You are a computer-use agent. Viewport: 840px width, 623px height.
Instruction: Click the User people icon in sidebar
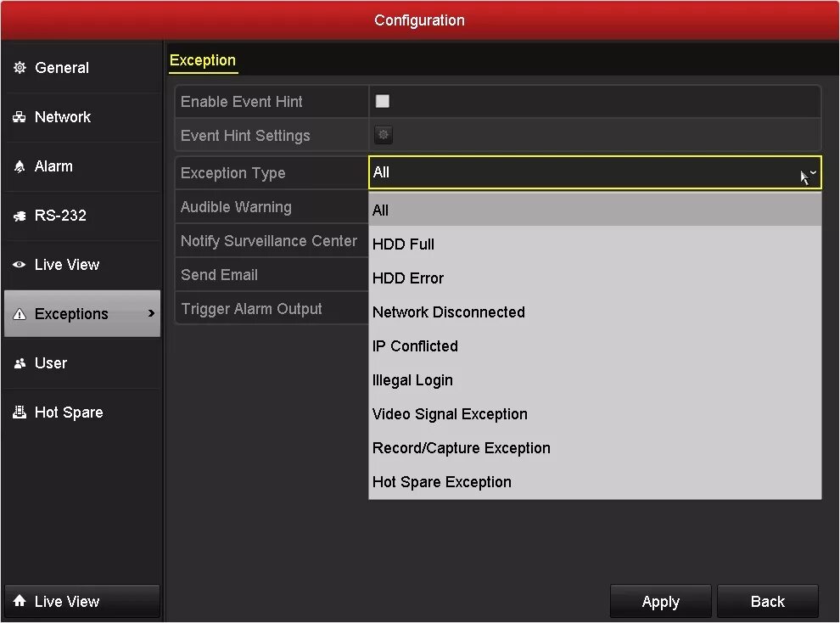click(20, 363)
